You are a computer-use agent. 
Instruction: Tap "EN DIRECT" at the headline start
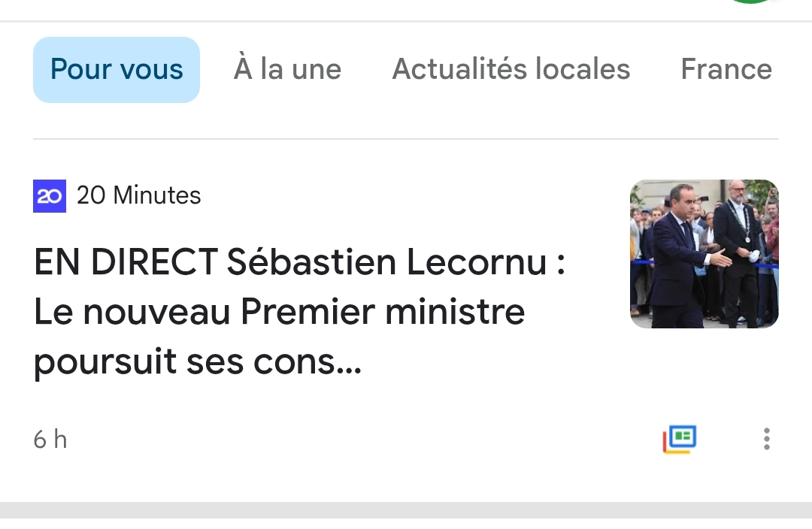click(126, 263)
